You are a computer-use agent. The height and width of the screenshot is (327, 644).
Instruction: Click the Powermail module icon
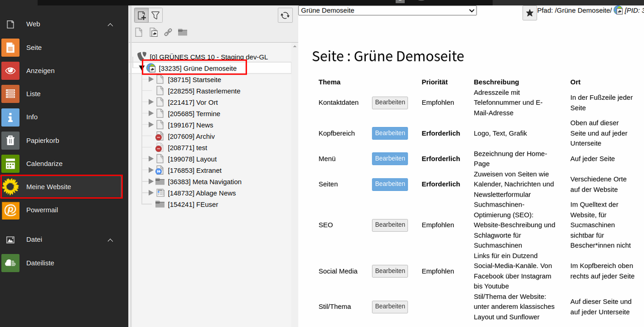10,210
